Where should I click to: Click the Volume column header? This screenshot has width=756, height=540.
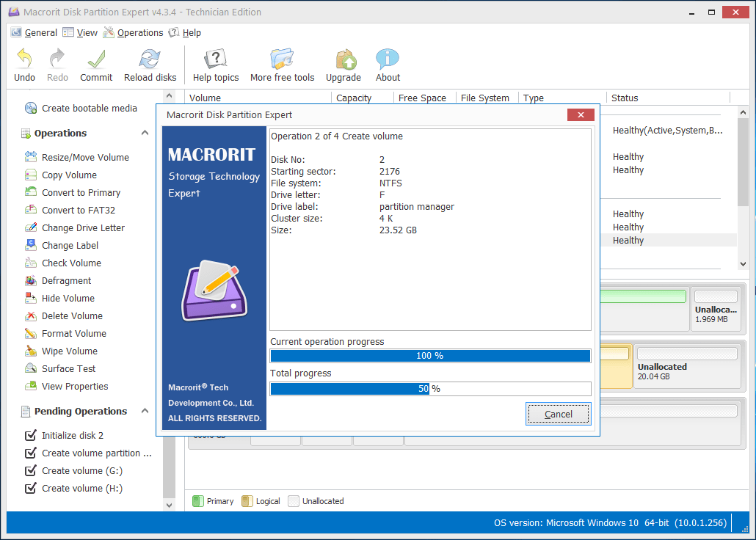click(x=258, y=98)
